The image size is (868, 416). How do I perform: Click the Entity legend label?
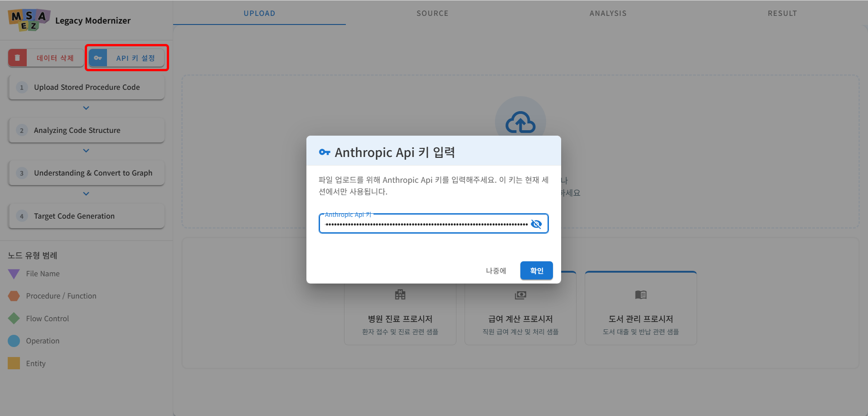point(36,363)
